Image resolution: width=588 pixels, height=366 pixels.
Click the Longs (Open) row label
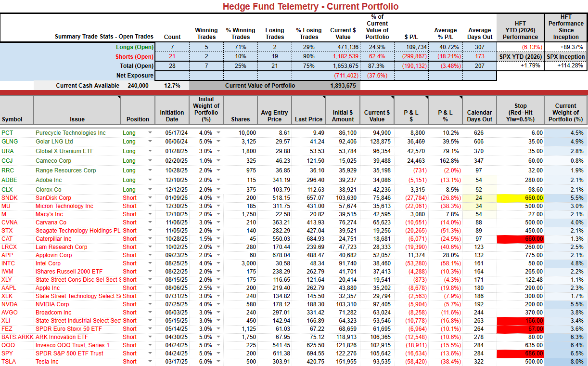[x=134, y=47]
